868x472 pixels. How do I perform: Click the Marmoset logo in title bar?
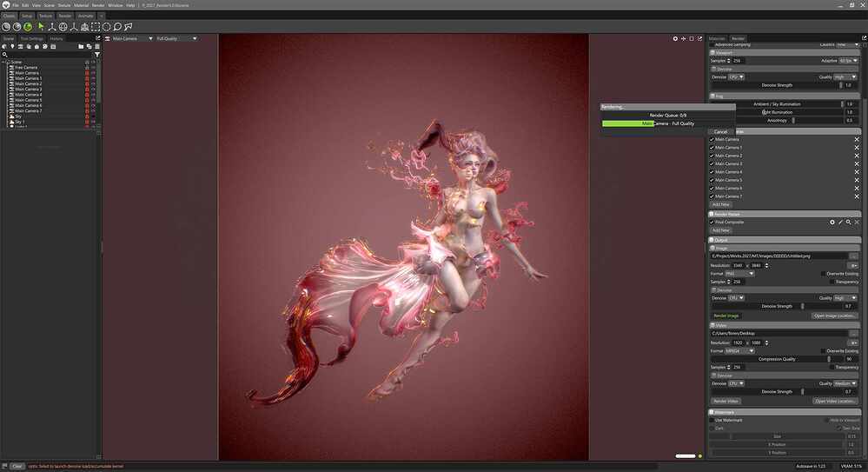point(5,5)
